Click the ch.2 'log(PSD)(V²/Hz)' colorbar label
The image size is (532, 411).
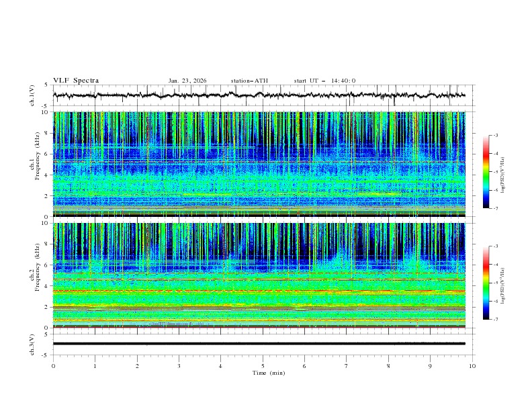[503, 286]
